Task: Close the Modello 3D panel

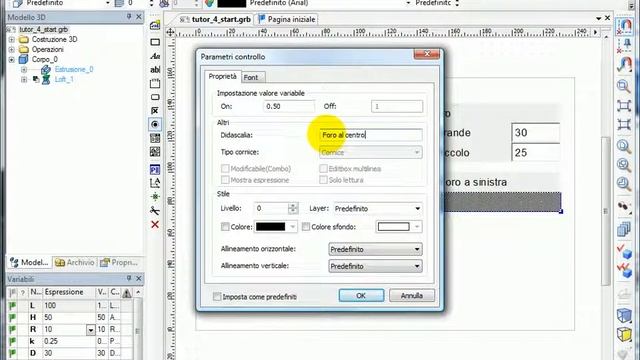Action: click(139, 16)
